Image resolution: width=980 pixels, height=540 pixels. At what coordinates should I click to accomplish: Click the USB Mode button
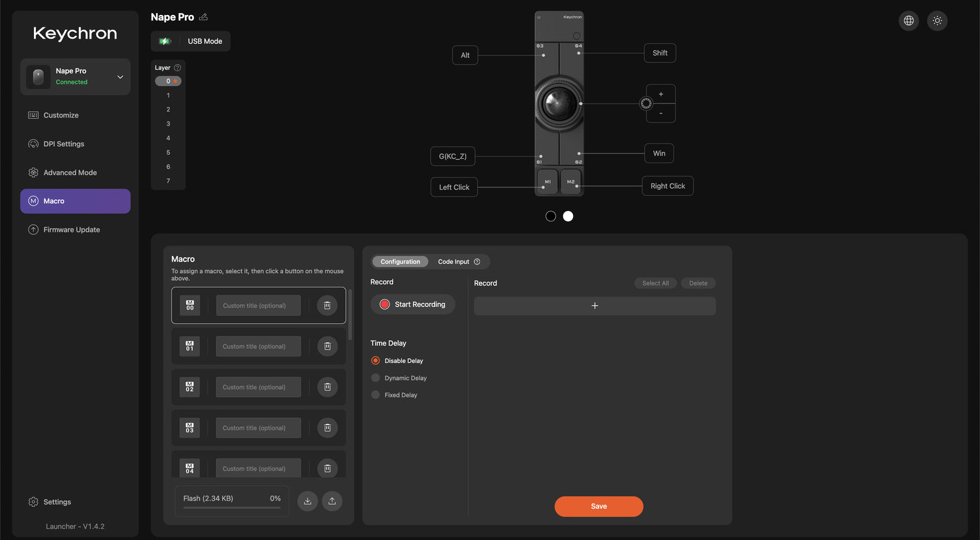click(191, 41)
